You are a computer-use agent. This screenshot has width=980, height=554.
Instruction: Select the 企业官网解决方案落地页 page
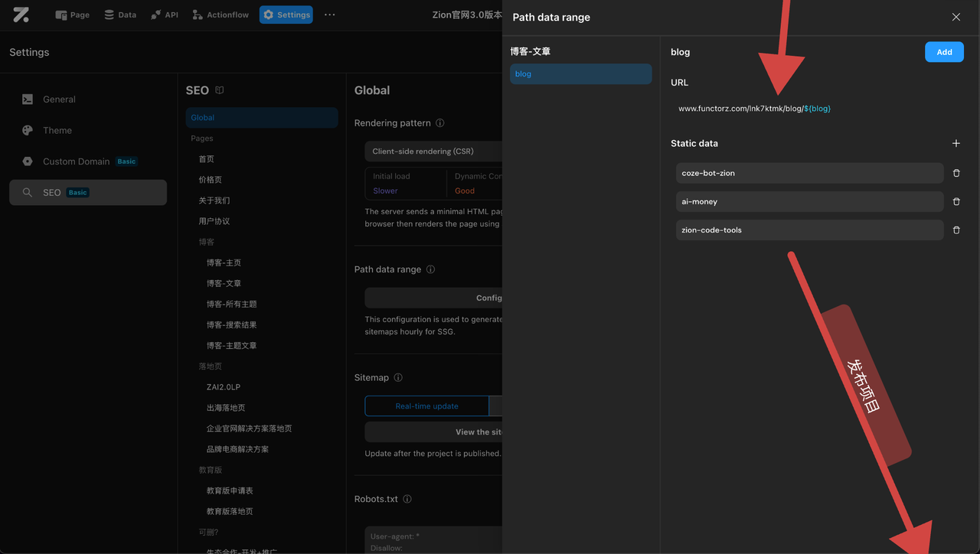250,429
